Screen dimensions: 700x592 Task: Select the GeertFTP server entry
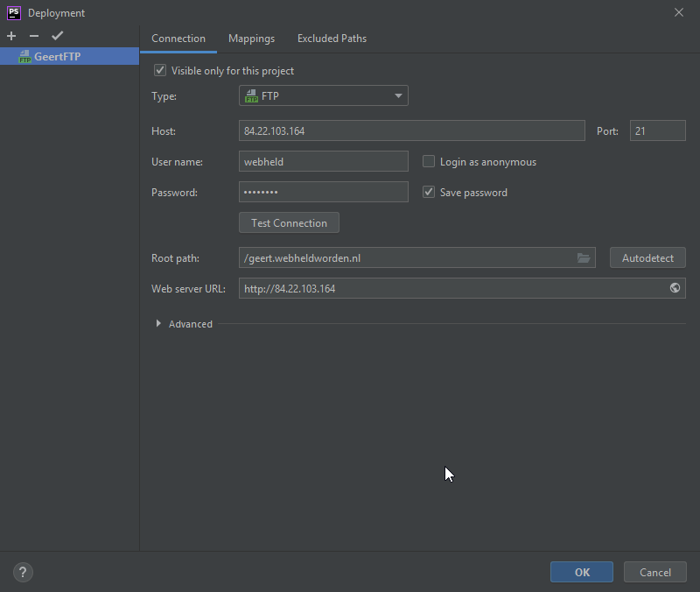point(57,57)
